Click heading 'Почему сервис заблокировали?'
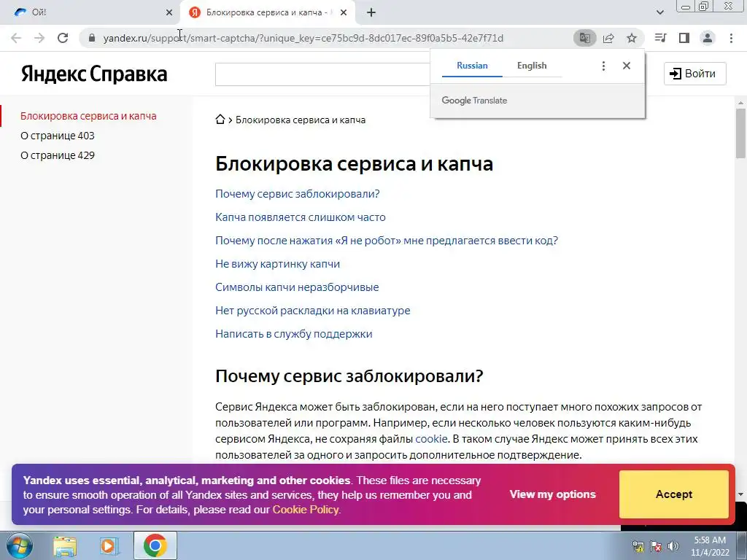 tap(349, 376)
